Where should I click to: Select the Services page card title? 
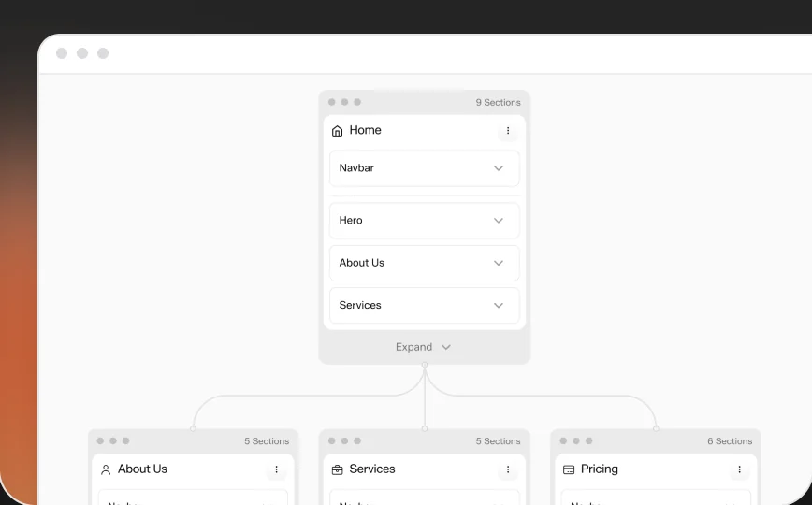(x=371, y=469)
